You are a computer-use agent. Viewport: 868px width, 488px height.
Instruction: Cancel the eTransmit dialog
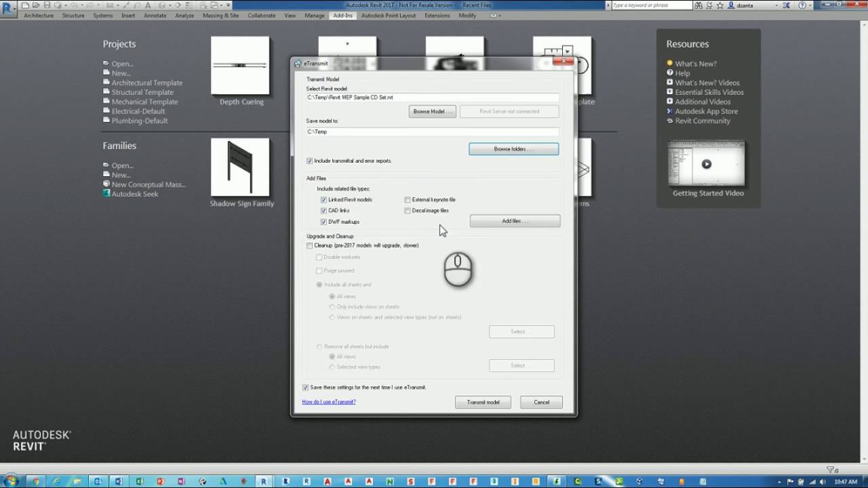tap(541, 402)
